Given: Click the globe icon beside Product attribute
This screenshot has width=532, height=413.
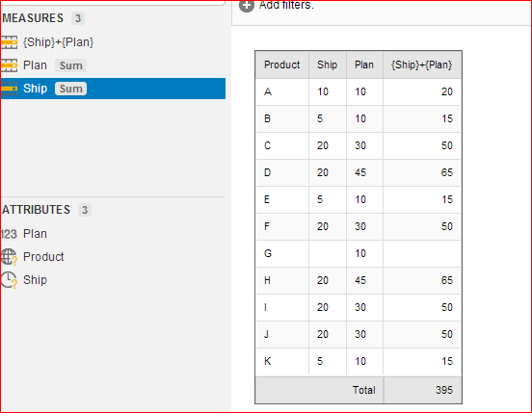Looking at the screenshot, I should [x=9, y=257].
